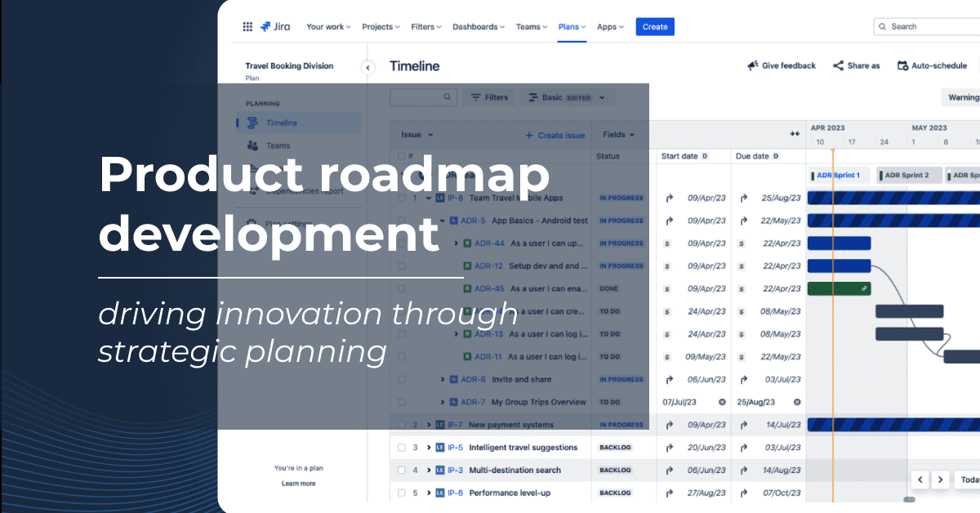Open the Jira app switcher grid icon
980x513 pixels.
coord(247,26)
